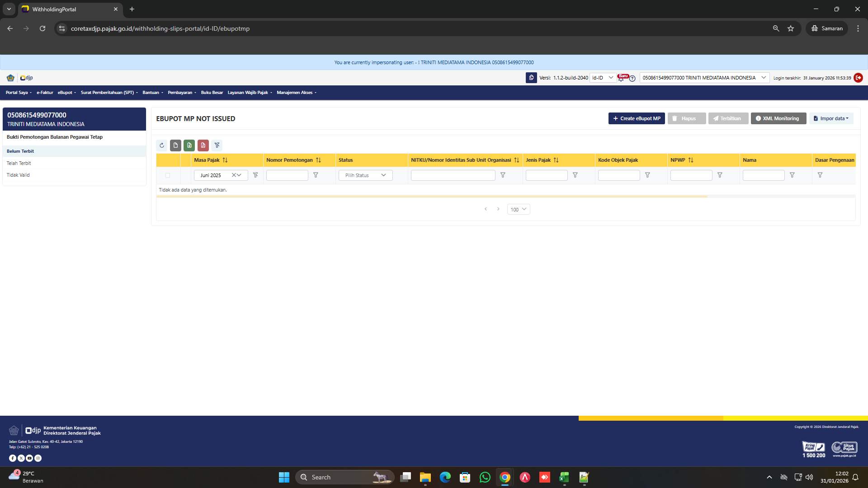Export the table to Excel

pyautogui.click(x=189, y=145)
